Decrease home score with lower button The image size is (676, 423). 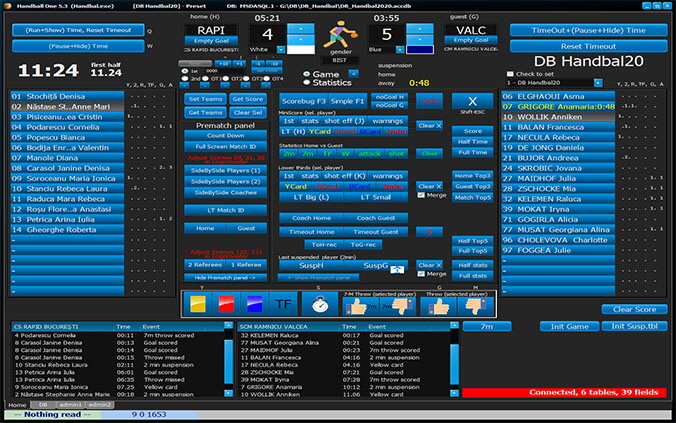click(300, 40)
